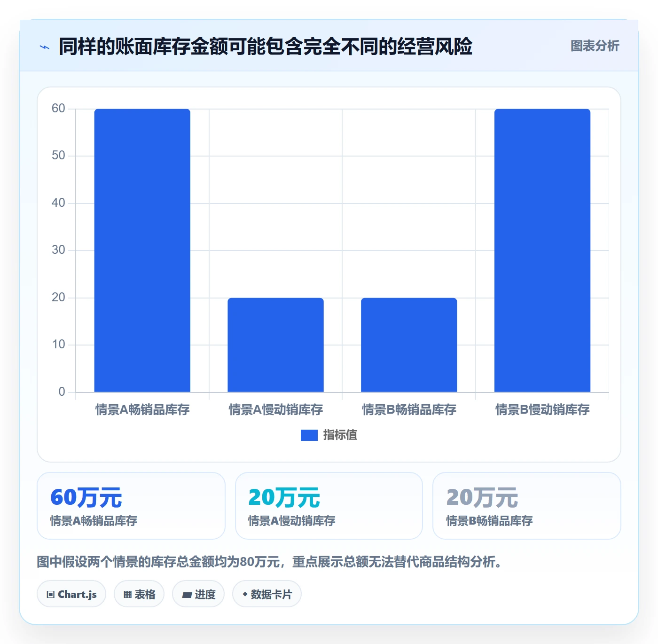This screenshot has width=658, height=644.
Task: Open the 20万元 情景B畅销品库存 data card
Action: [527, 506]
